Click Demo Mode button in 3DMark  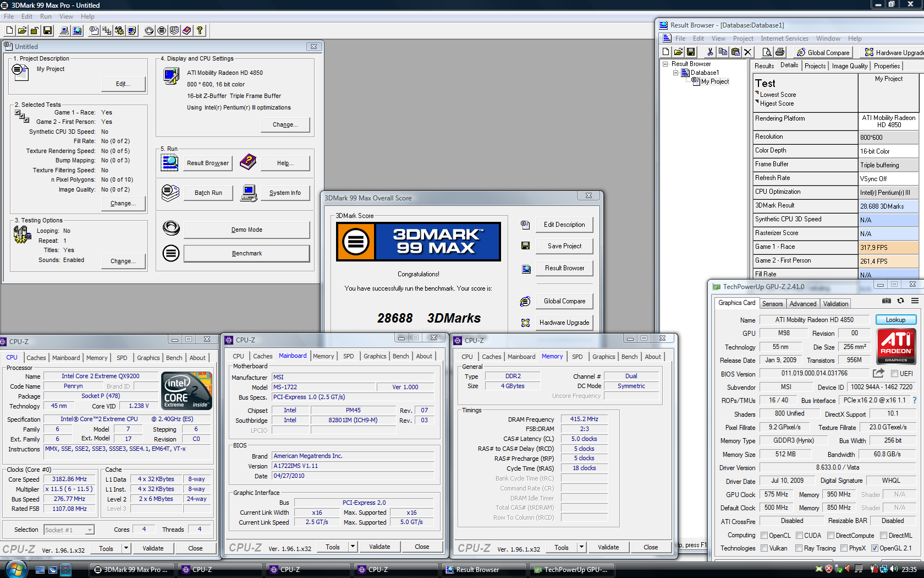click(x=246, y=230)
